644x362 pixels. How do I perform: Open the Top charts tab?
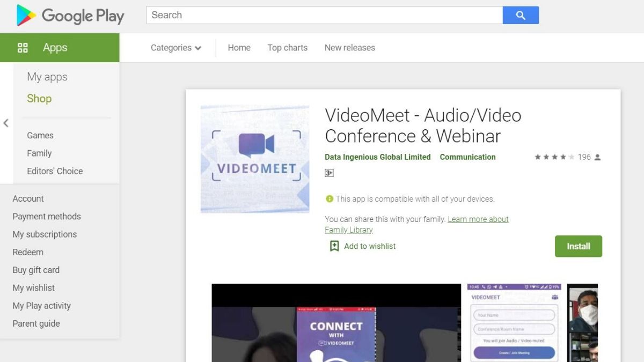coord(288,48)
